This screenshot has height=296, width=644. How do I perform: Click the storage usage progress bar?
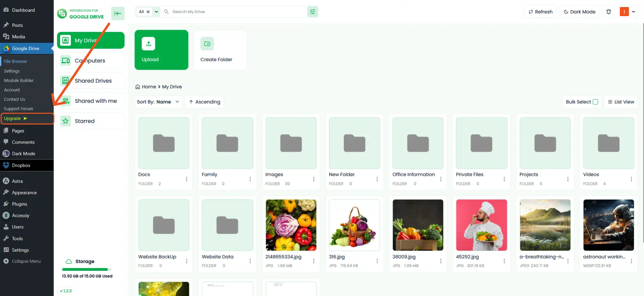(x=87, y=269)
